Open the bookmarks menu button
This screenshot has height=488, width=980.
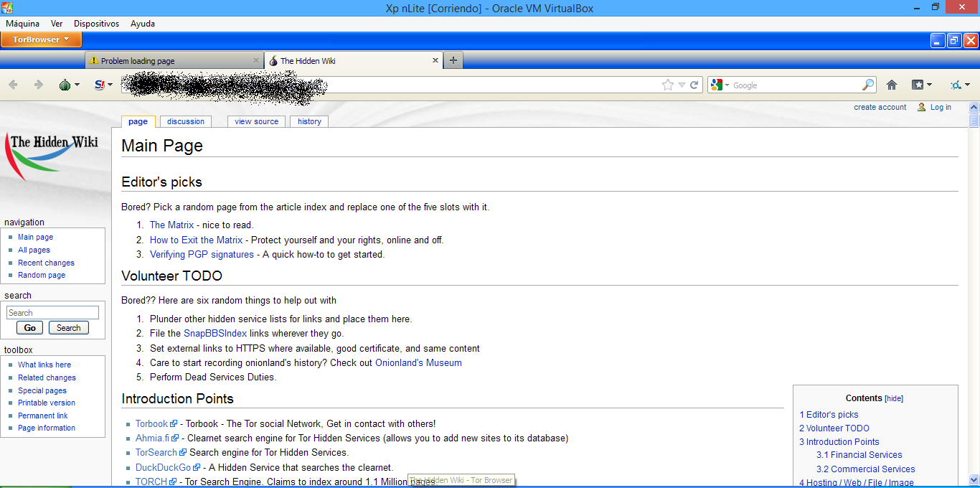[921, 85]
